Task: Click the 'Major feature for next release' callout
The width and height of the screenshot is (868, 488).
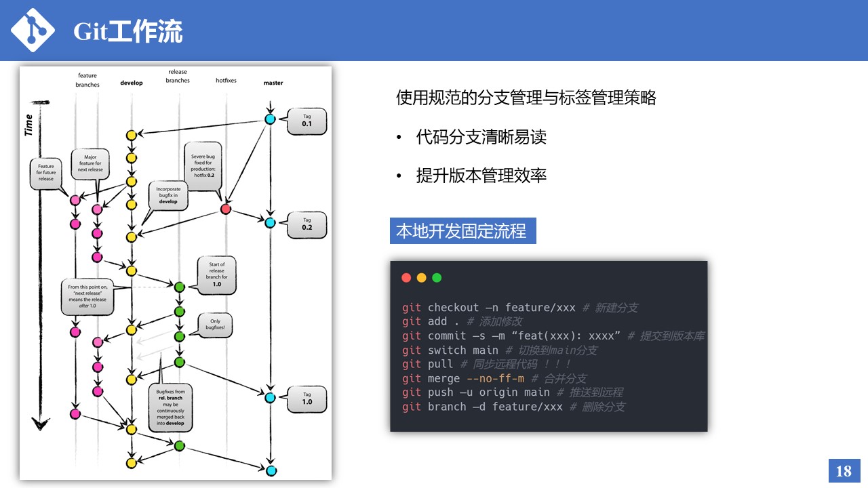Action: point(90,163)
